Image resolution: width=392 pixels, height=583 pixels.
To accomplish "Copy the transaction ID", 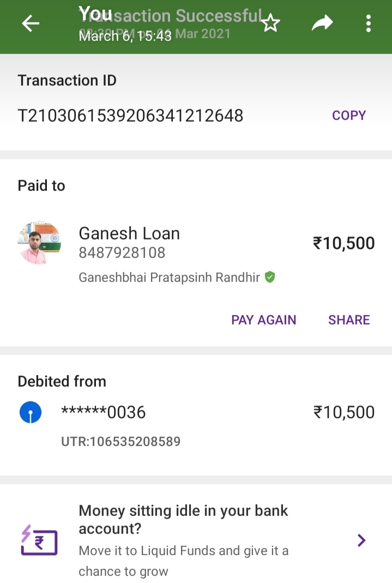I will [349, 116].
